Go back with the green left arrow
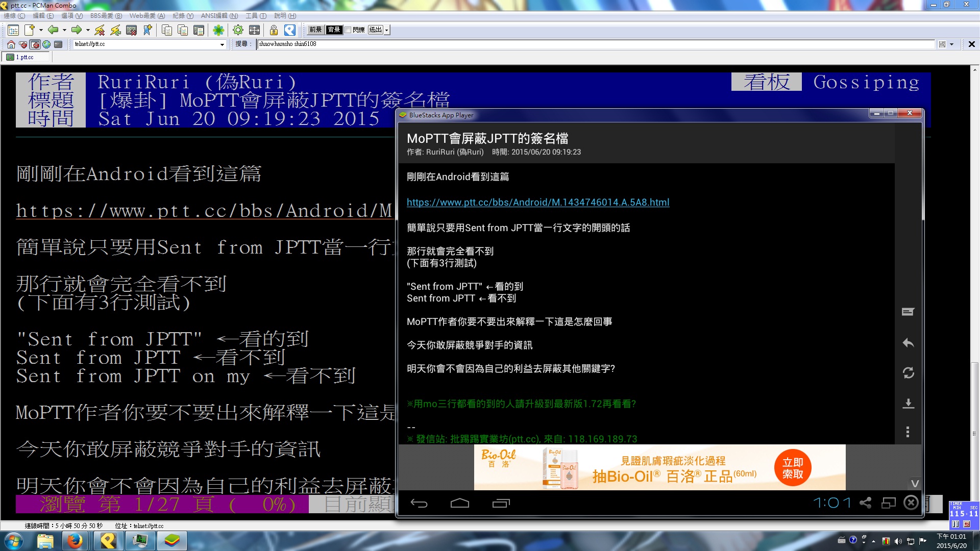Image resolution: width=980 pixels, height=551 pixels. click(x=53, y=30)
